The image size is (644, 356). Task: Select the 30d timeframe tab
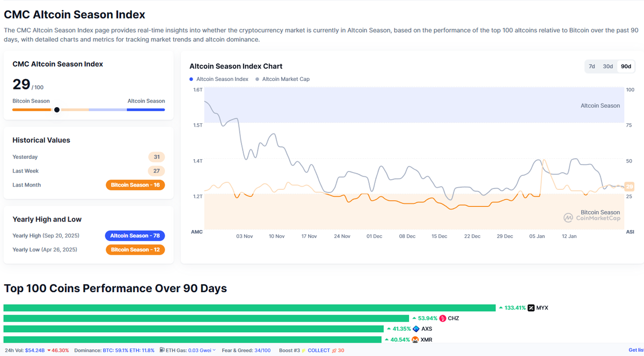pyautogui.click(x=608, y=66)
